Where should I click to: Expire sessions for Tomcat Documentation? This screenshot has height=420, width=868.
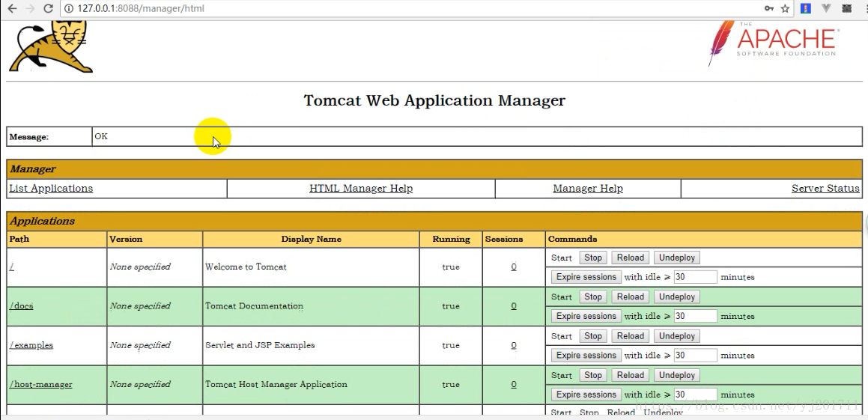click(586, 316)
